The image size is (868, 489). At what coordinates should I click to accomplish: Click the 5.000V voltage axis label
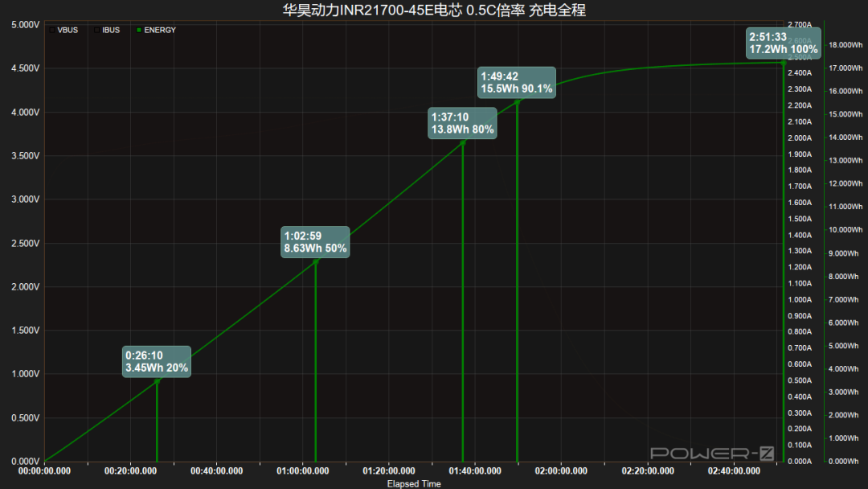coord(26,25)
